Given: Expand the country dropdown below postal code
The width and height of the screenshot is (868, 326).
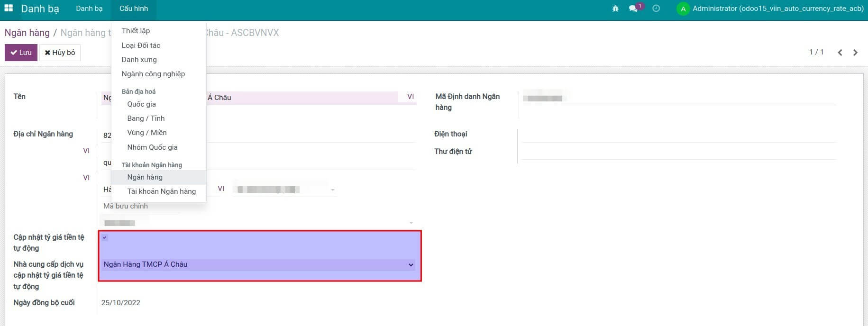Looking at the screenshot, I should point(411,223).
